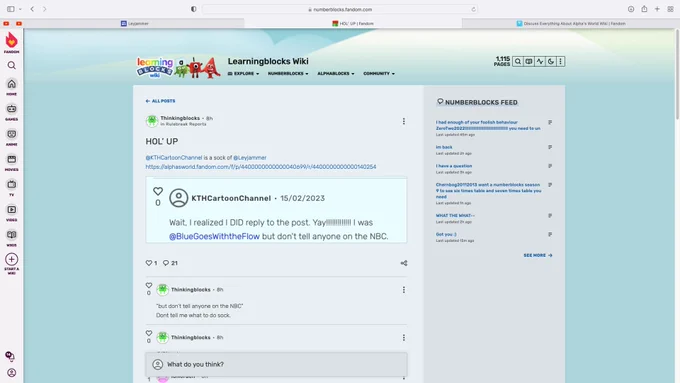Open the alphasworld.fandom.com URL link
The height and width of the screenshot is (383, 680).
pos(261,167)
